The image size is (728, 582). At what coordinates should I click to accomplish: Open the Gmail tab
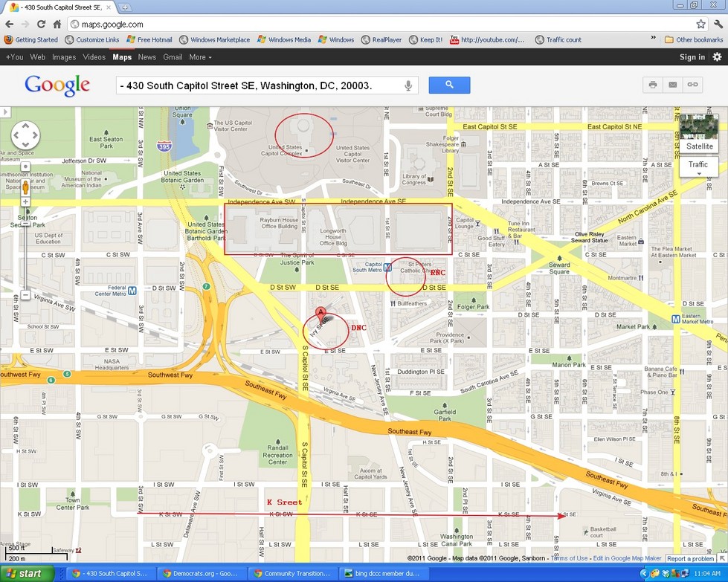click(173, 56)
